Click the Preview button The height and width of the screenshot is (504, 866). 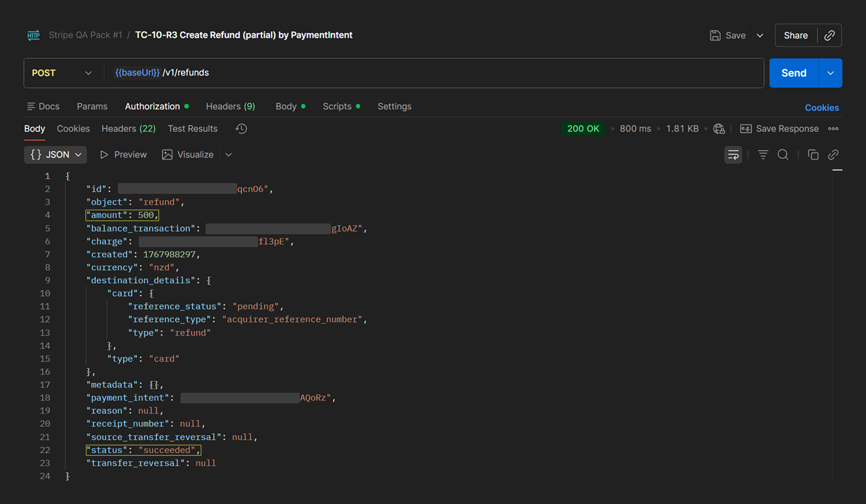[x=123, y=154]
